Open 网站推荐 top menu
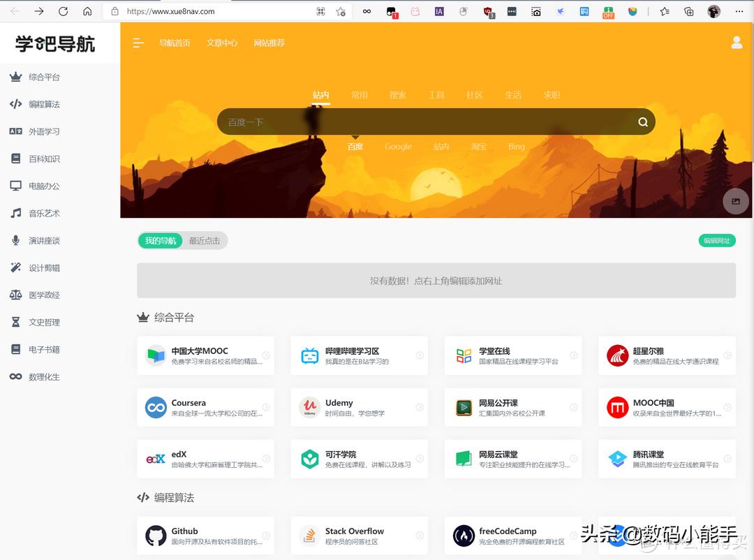This screenshot has width=754, height=560. 269,43
